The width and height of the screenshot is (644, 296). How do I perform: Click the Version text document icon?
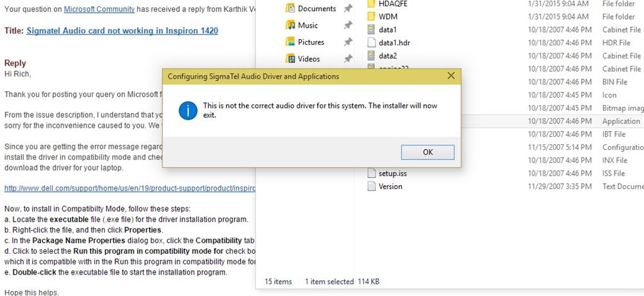pyautogui.click(x=371, y=186)
